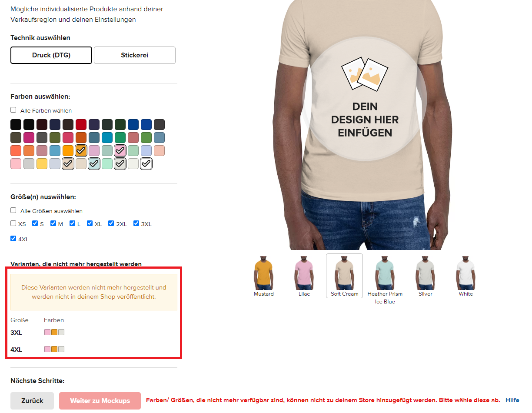Enable the Alle Farben wählen checkbox
532x413 pixels.
[13, 110]
